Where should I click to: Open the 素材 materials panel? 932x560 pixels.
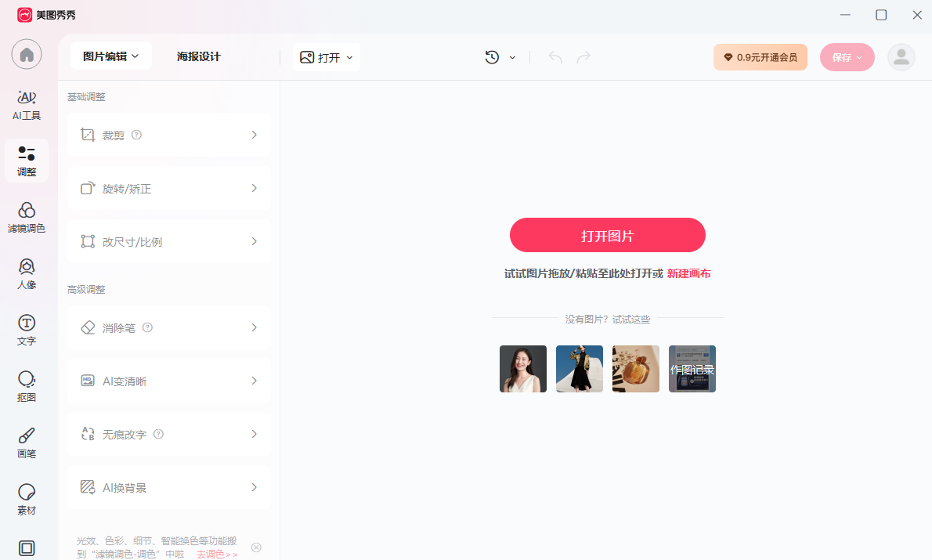pos(27,499)
